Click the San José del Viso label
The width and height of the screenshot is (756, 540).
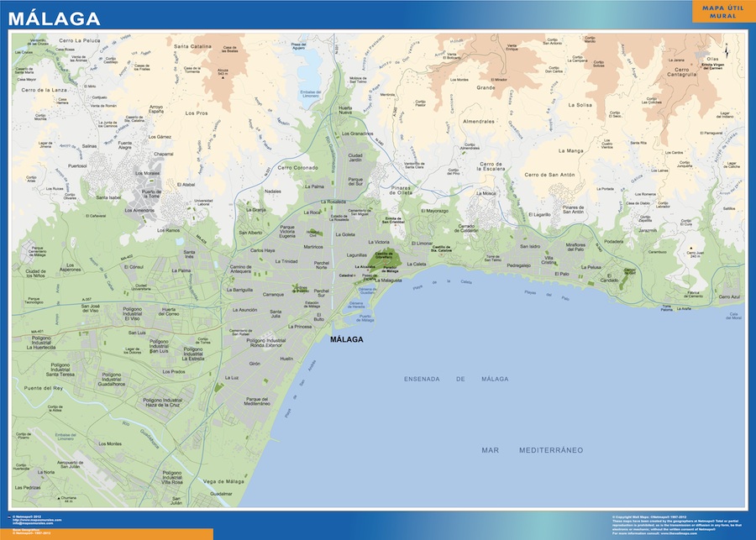point(90,308)
